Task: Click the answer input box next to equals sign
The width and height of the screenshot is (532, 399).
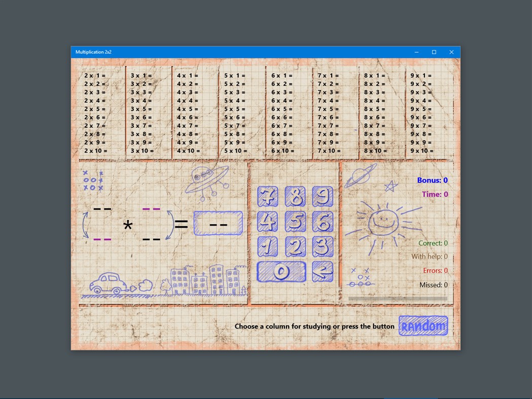Action: 218,223
